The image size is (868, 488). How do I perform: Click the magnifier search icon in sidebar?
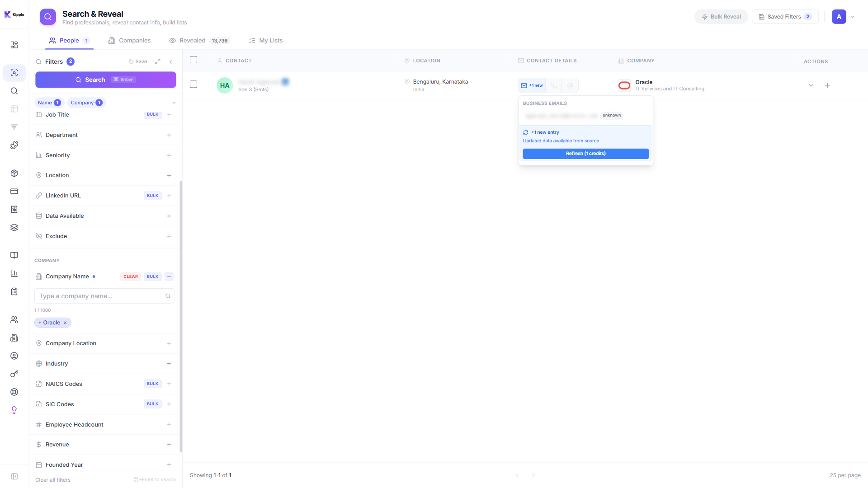pos(14,91)
